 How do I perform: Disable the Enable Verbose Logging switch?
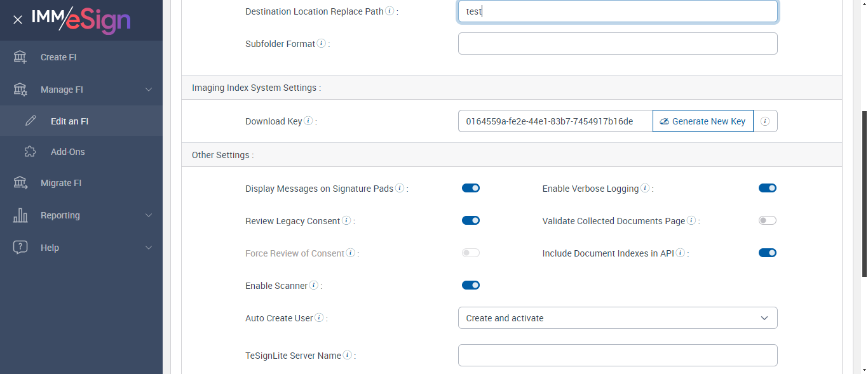click(768, 188)
